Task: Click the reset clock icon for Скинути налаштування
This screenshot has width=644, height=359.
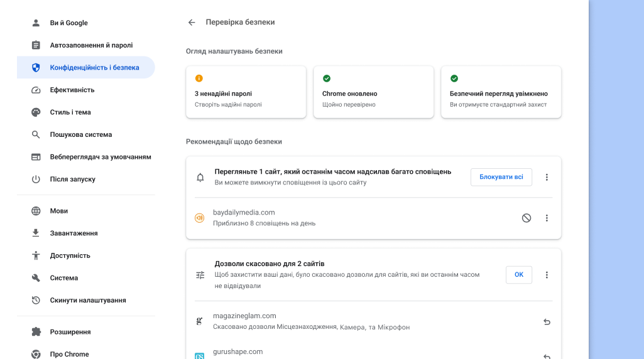Action: [x=36, y=301]
